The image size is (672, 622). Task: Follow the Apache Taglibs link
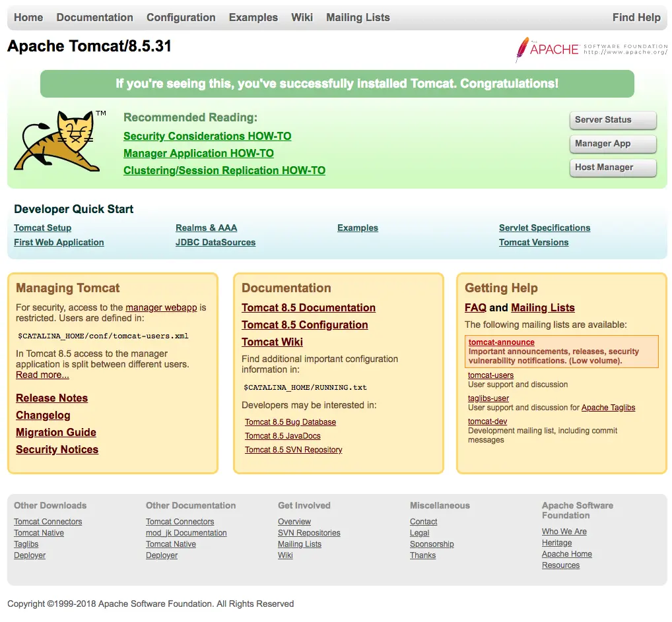tap(608, 408)
